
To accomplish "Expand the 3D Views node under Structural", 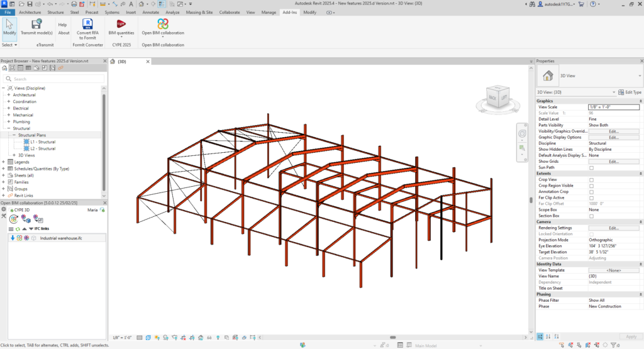I will tap(14, 155).
